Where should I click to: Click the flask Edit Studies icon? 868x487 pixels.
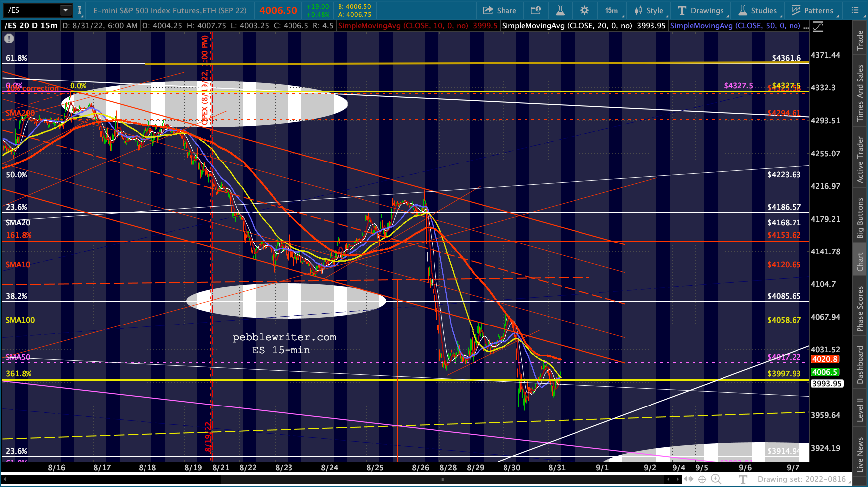[x=560, y=10]
